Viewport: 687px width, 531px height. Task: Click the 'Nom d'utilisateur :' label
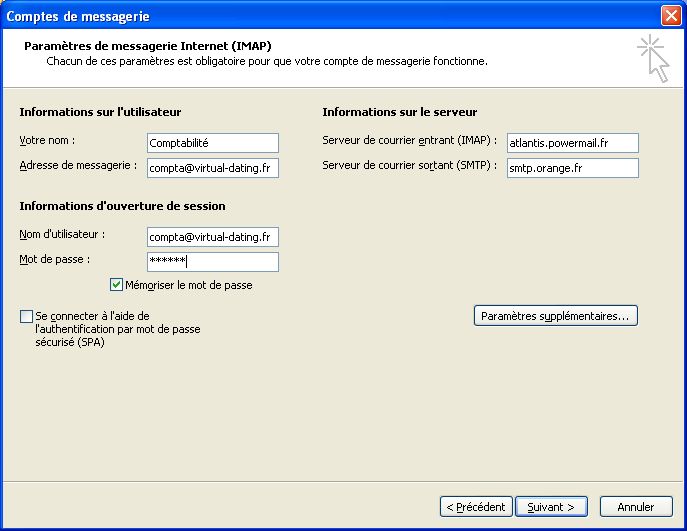click(x=62, y=234)
